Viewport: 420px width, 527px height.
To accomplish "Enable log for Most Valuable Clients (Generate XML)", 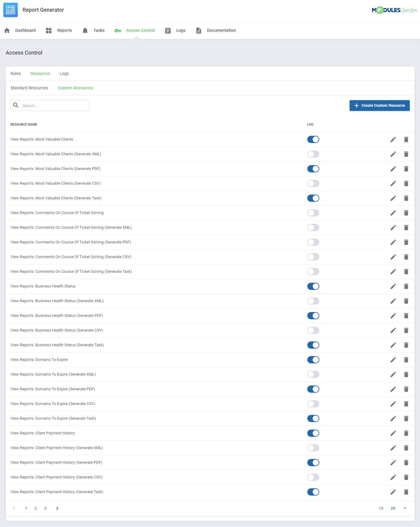I will click(313, 154).
